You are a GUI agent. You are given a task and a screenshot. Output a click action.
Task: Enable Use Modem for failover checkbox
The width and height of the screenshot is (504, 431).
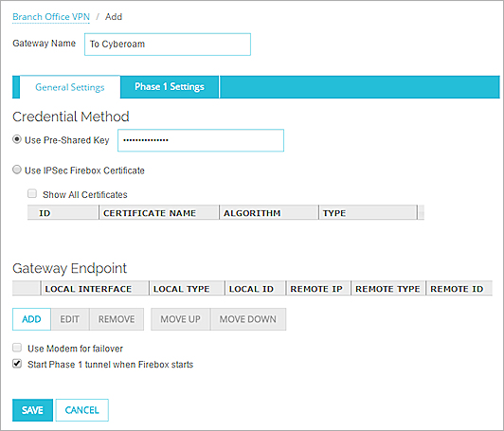point(17,348)
